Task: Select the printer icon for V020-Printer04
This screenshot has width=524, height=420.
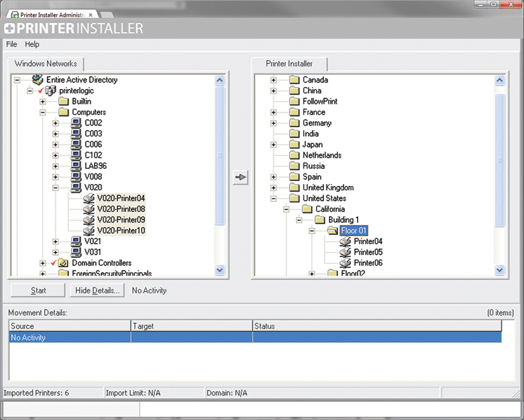Action: pyautogui.click(x=89, y=198)
